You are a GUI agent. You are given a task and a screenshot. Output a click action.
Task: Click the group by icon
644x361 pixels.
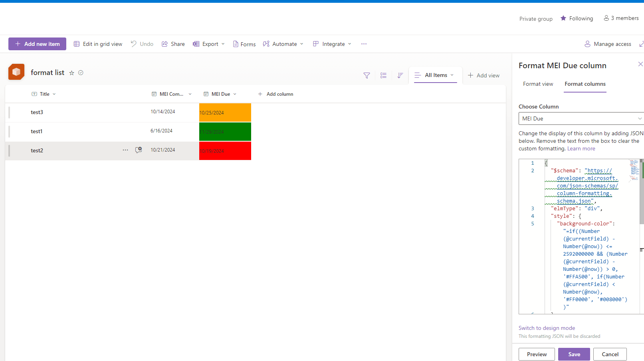pos(383,75)
